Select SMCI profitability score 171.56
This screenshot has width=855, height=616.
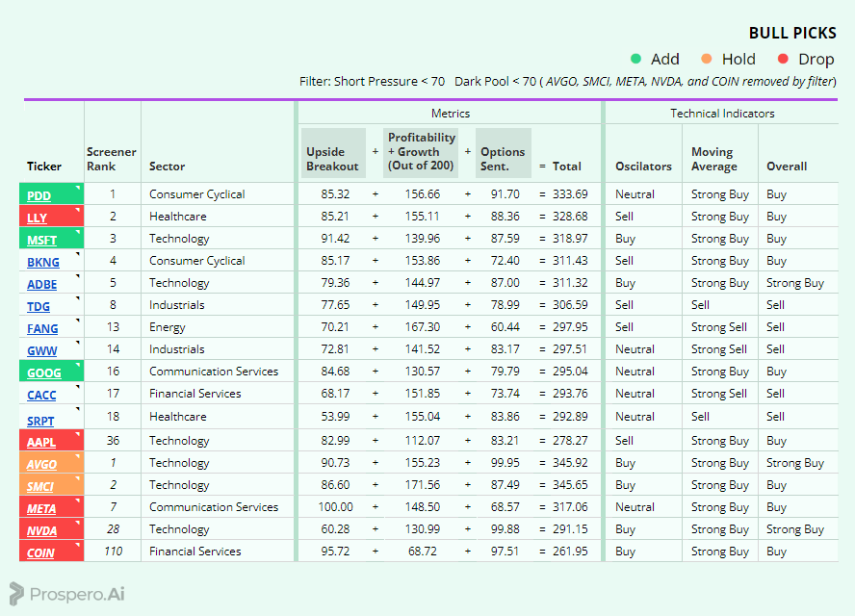coord(422,485)
